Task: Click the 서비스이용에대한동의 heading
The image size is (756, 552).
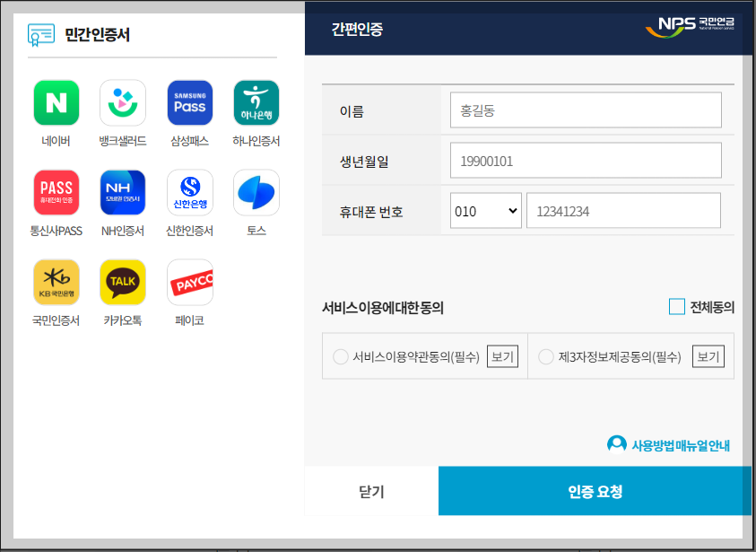Action: click(x=383, y=308)
